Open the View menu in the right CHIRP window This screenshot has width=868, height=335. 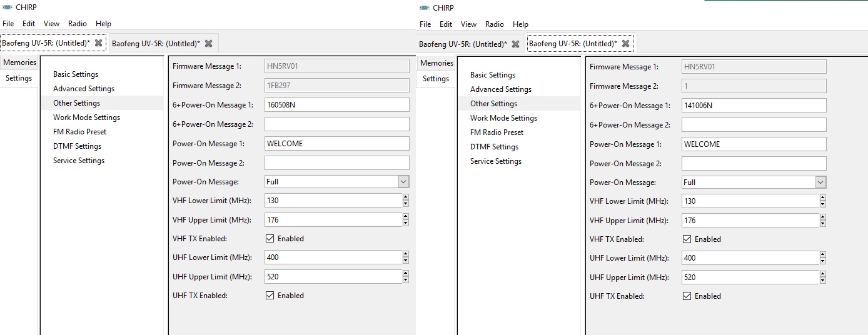(x=469, y=24)
